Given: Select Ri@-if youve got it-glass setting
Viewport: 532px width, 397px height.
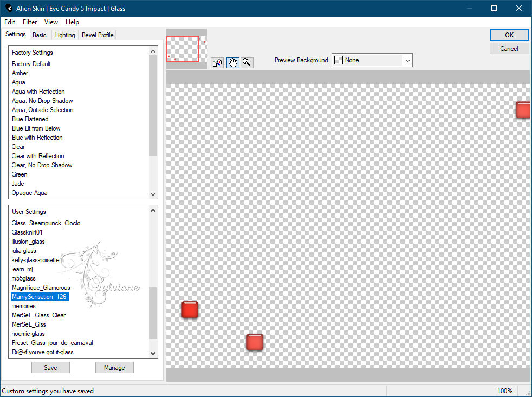Looking at the screenshot, I should point(42,352).
